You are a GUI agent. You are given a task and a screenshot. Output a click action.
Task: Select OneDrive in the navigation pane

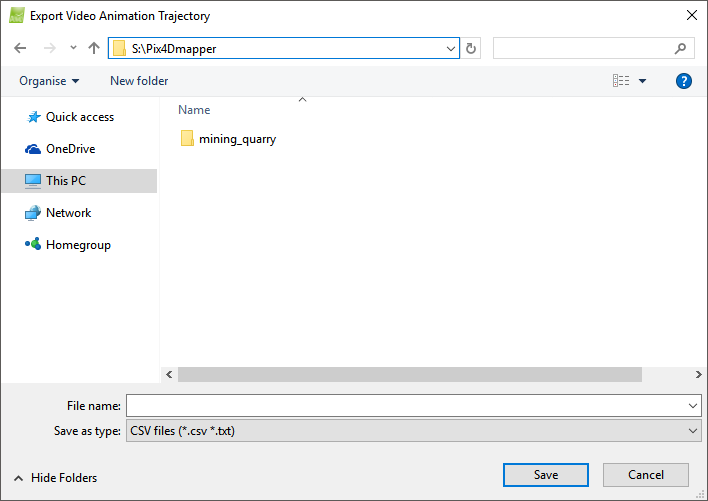[70, 149]
